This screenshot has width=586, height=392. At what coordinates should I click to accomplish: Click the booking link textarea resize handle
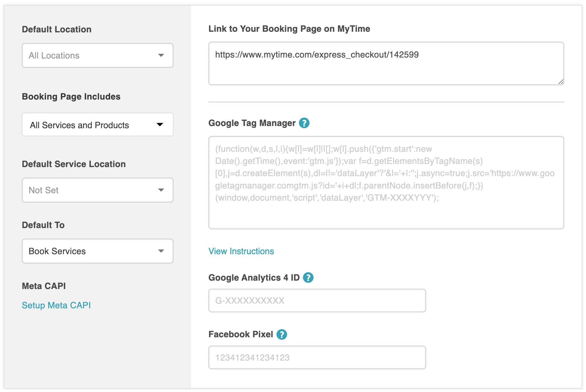click(560, 82)
